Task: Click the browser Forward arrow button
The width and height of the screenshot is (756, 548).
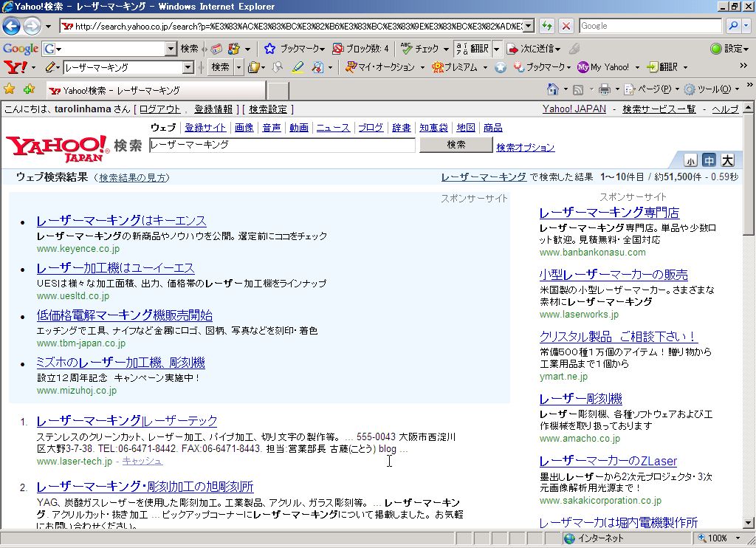Action: (x=32, y=26)
